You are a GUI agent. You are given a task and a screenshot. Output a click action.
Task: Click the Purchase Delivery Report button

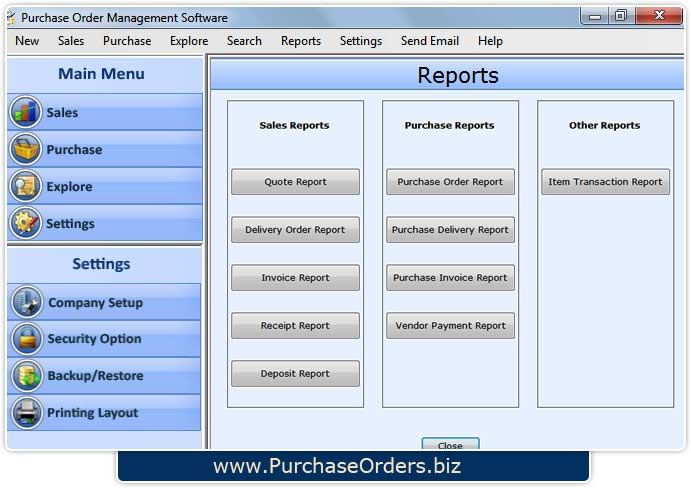pyautogui.click(x=450, y=230)
